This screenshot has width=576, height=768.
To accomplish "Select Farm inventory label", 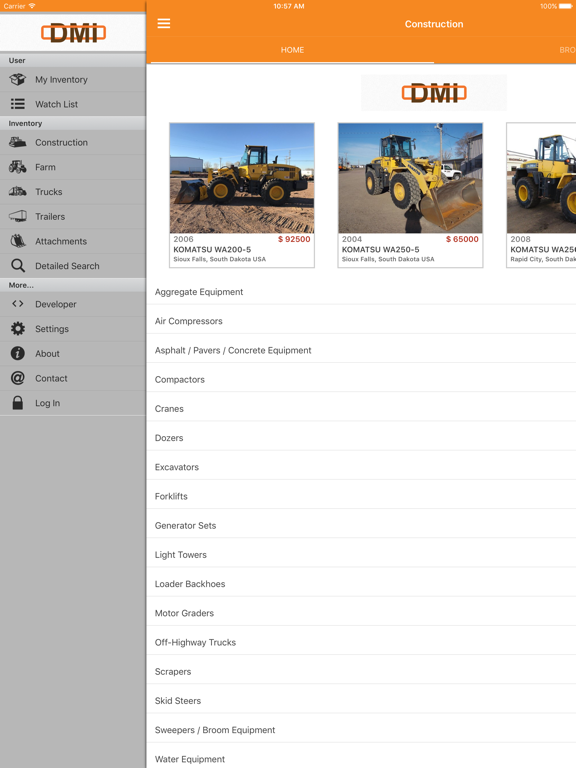I will tap(45, 167).
